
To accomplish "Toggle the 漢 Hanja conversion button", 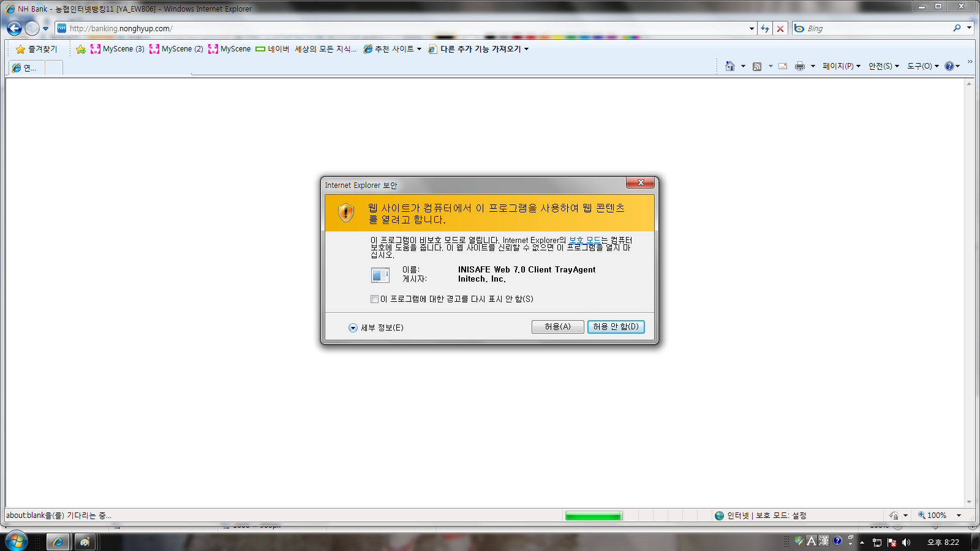I will point(824,541).
